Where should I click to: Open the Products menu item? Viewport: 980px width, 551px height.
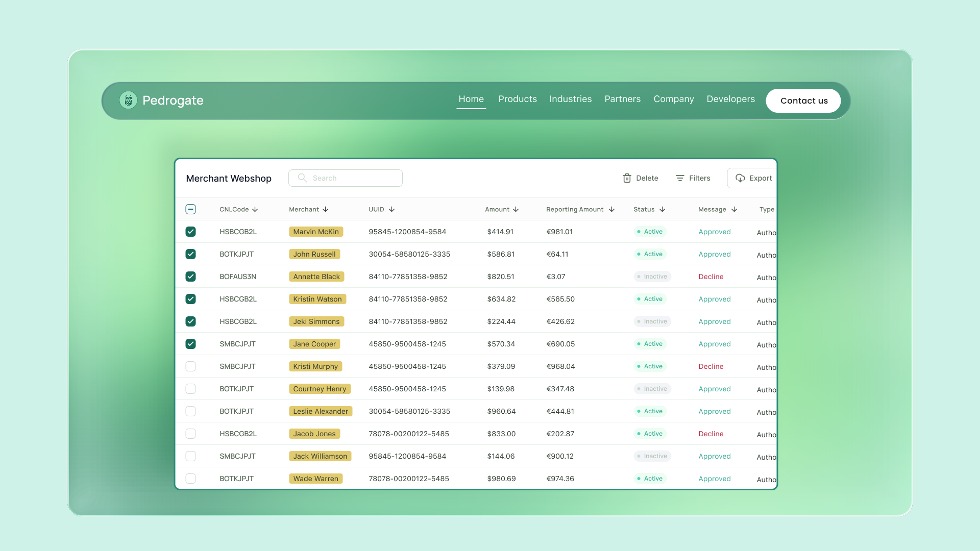point(517,99)
